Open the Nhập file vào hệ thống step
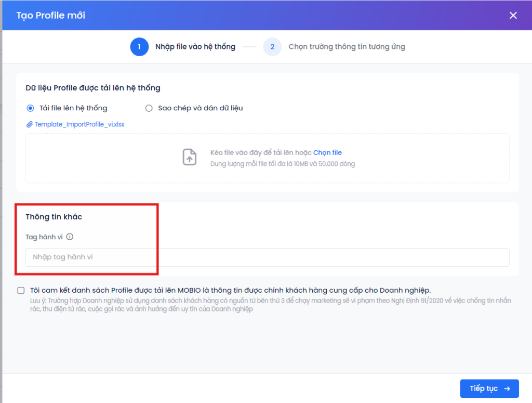This screenshot has height=403, width=532. coord(195,47)
